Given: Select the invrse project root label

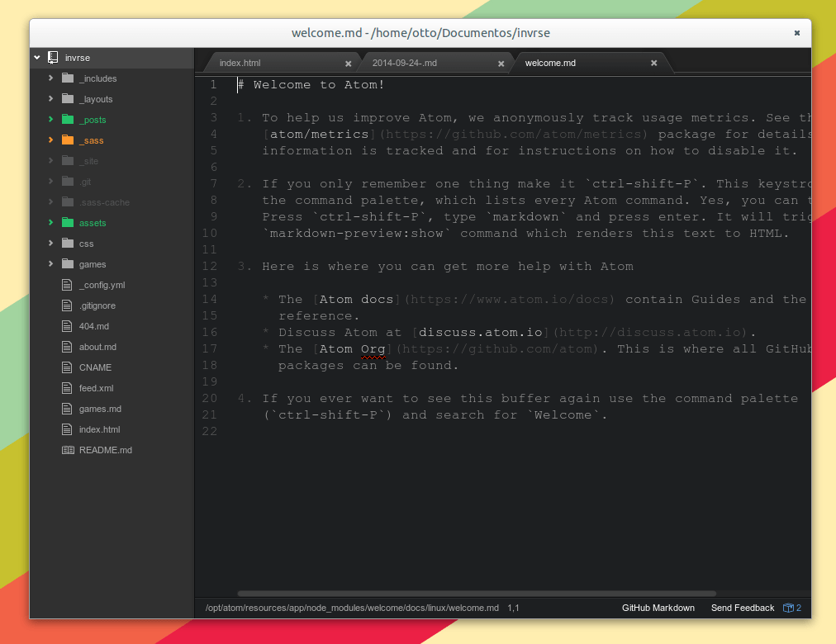Looking at the screenshot, I should [78, 58].
